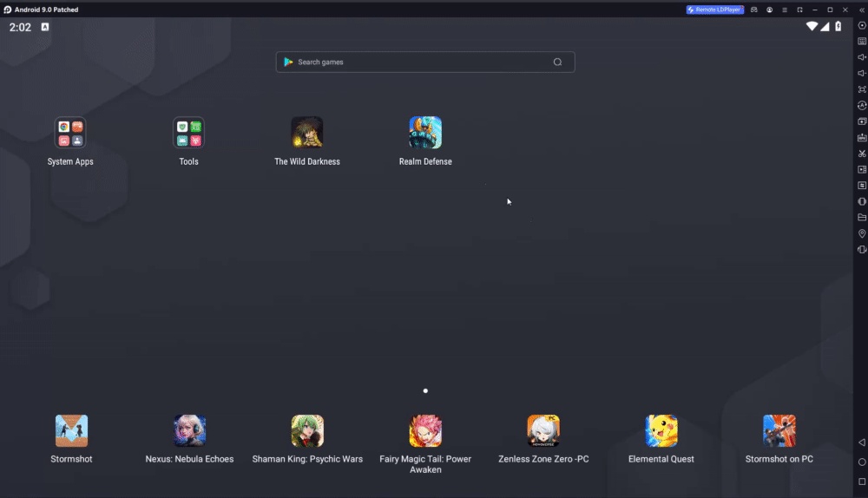Open the synchronizer sidebar icon
Screen dimensions: 868x498
click(862, 186)
